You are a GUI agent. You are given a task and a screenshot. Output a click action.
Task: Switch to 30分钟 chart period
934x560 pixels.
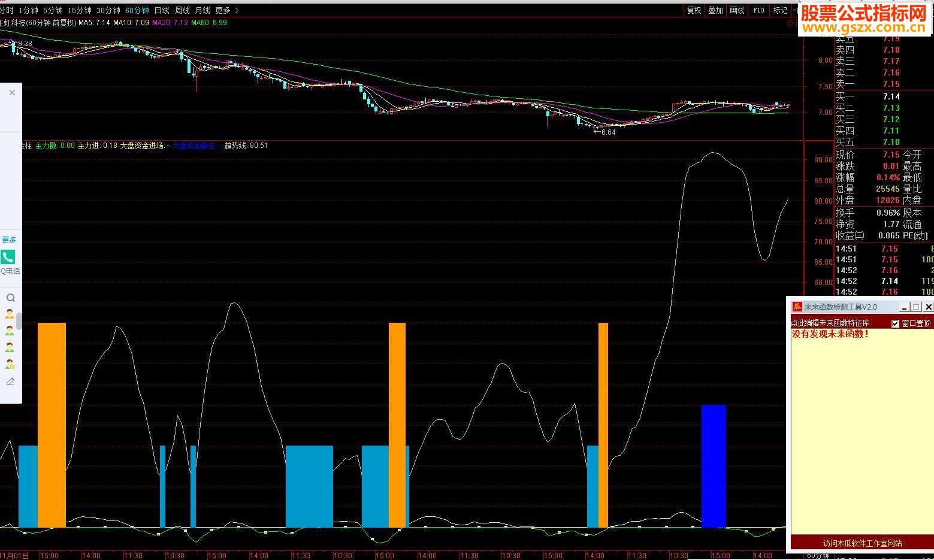108,10
